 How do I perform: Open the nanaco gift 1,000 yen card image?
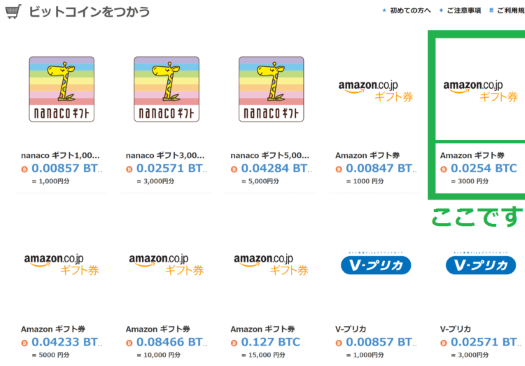(62, 89)
